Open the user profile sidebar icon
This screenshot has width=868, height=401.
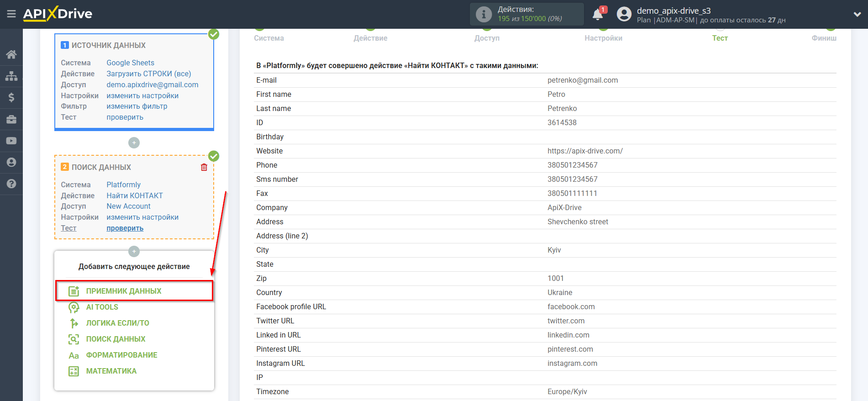[x=11, y=162]
